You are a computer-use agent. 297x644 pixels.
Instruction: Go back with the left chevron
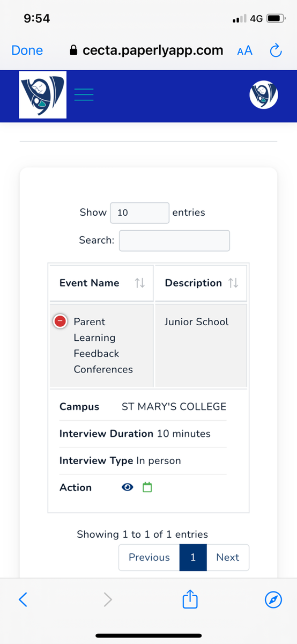(23, 599)
